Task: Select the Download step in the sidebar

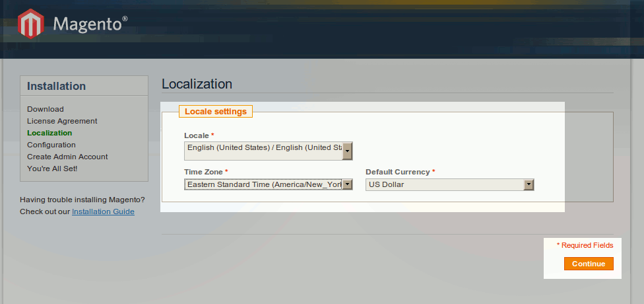Action: pos(46,109)
